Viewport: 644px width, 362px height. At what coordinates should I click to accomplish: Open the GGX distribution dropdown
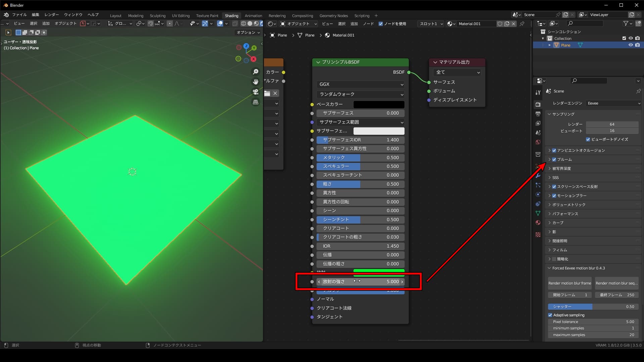[360, 84]
